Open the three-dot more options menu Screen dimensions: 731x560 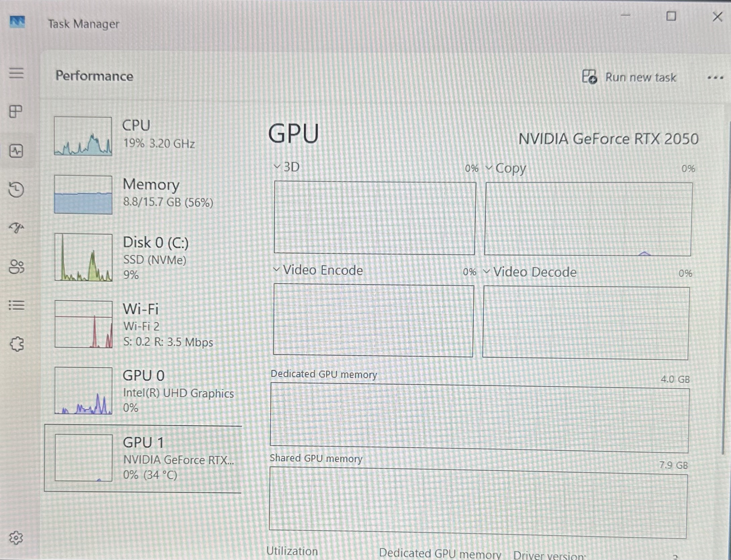point(715,78)
